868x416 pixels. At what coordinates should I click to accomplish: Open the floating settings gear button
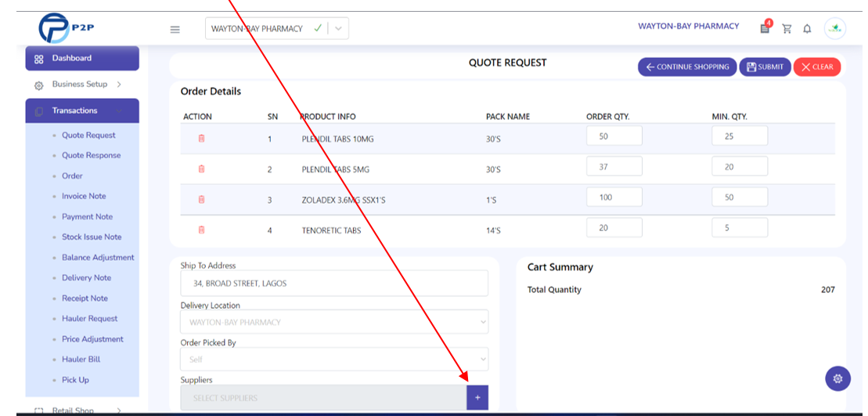click(x=837, y=379)
